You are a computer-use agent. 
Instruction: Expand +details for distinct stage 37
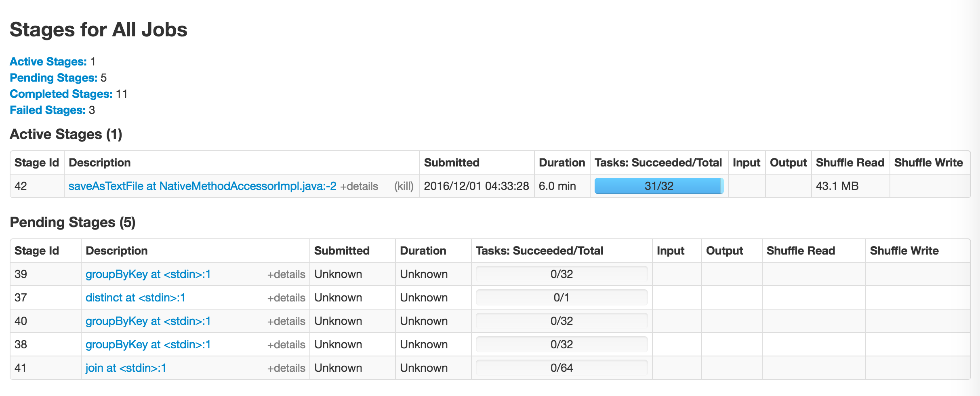286,298
